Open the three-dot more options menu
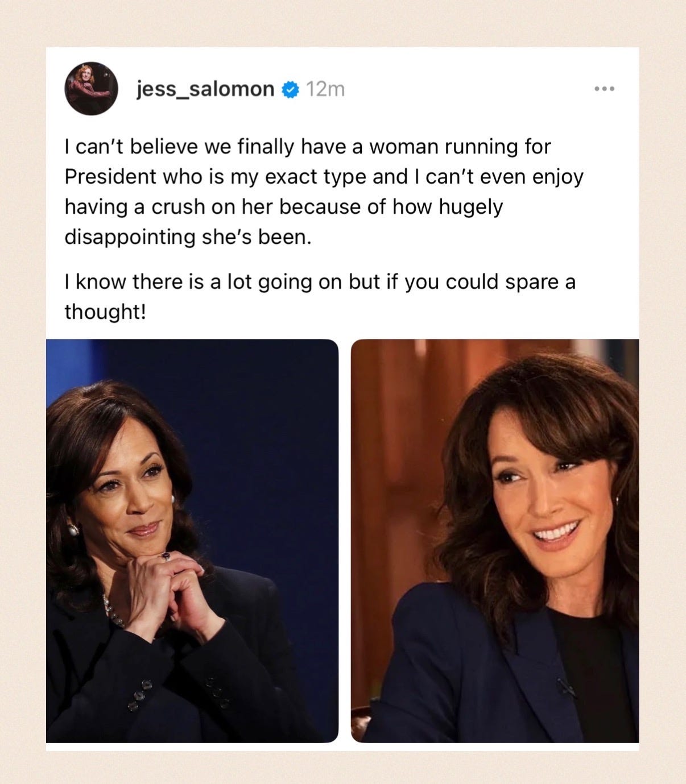686x784 pixels. coord(604,89)
